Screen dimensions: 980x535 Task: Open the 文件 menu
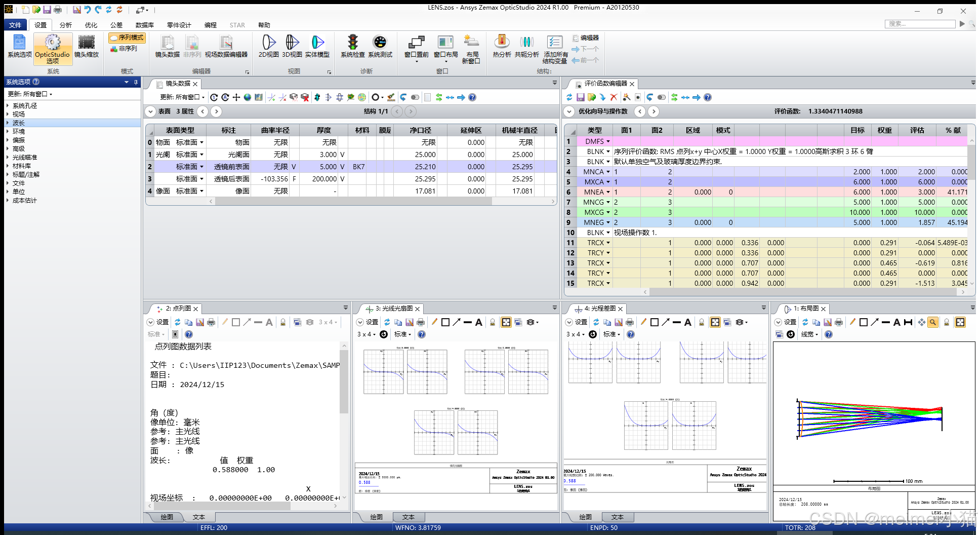tap(15, 25)
